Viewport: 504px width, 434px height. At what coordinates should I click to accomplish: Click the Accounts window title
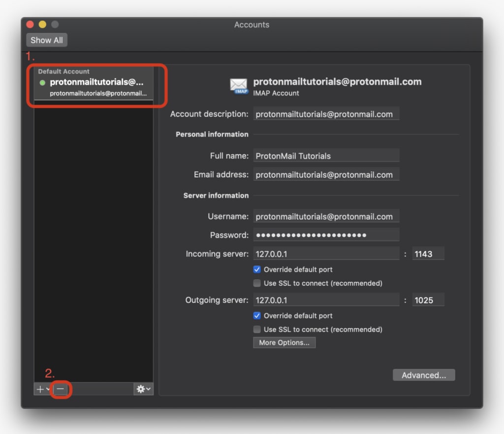[252, 25]
